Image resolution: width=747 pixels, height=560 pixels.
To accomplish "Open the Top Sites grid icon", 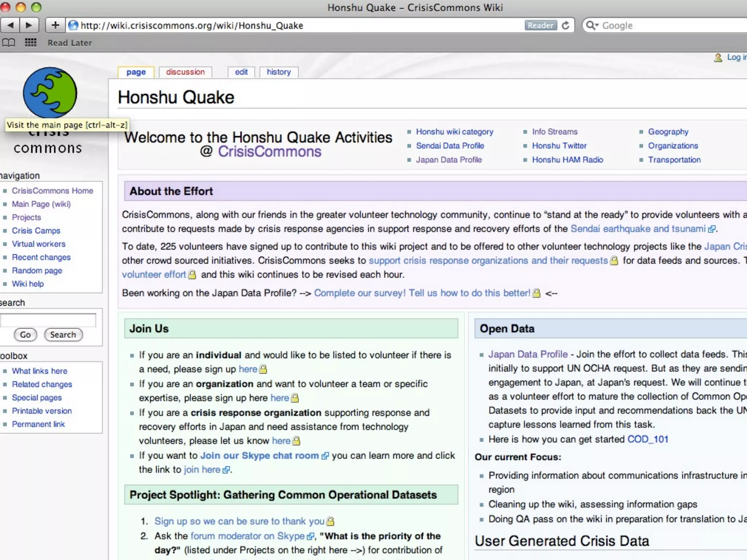I will pos(31,43).
